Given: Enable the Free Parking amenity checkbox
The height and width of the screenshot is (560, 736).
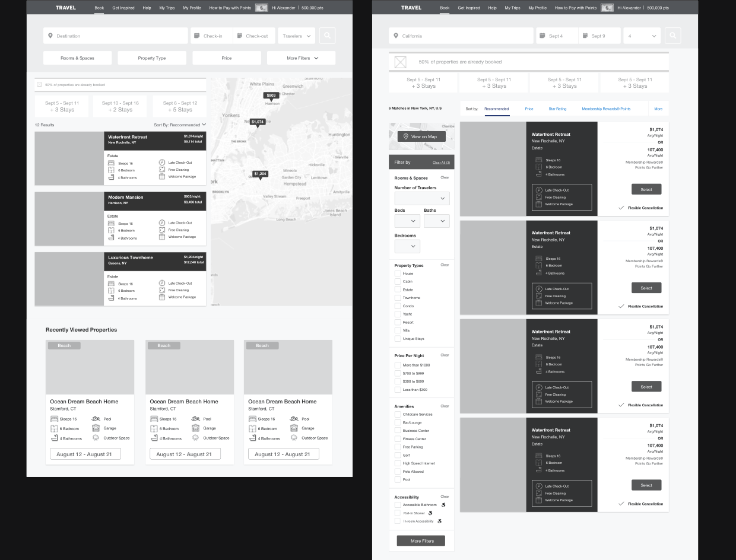Looking at the screenshot, I should click(398, 447).
